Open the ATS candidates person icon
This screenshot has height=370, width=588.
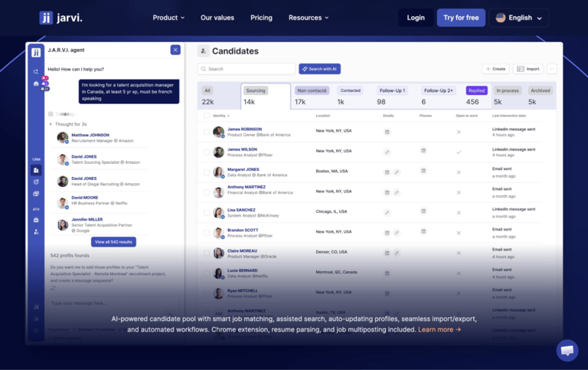coord(36,232)
